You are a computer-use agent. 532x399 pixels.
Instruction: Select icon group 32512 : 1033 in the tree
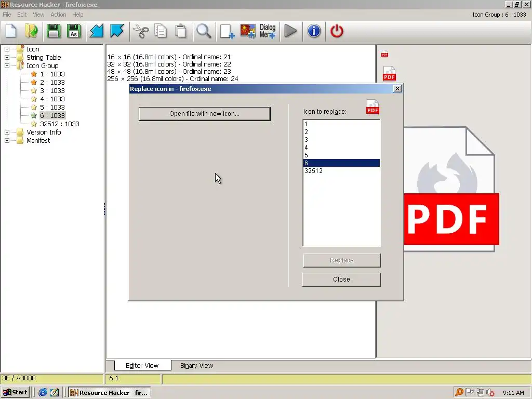click(x=59, y=124)
